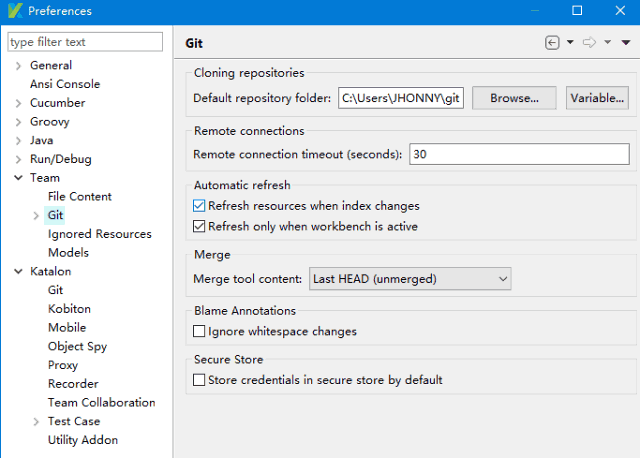640x458 pixels.
Task: Toggle Refresh resources when index changes
Action: tap(199, 206)
